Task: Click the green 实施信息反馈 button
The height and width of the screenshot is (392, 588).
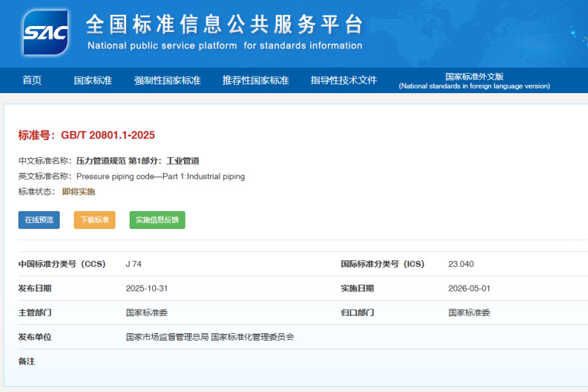Action: point(157,220)
